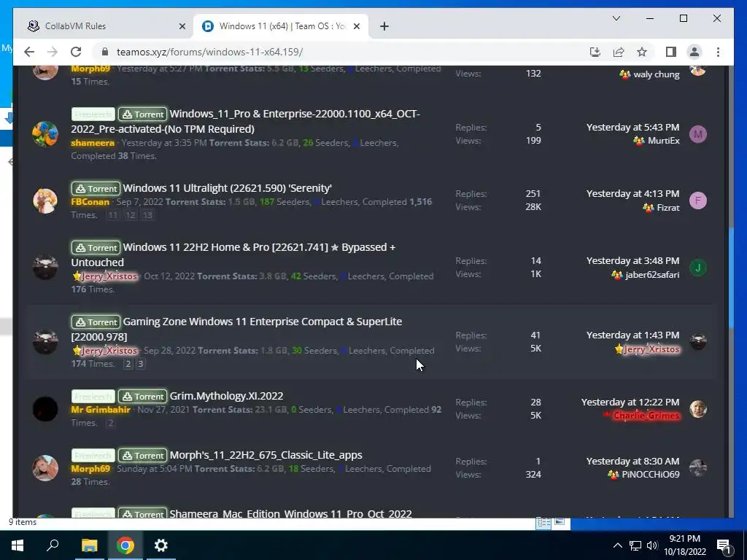Screen dimensions: 747x560
Task: Click the network tray icon
Action: click(635, 545)
